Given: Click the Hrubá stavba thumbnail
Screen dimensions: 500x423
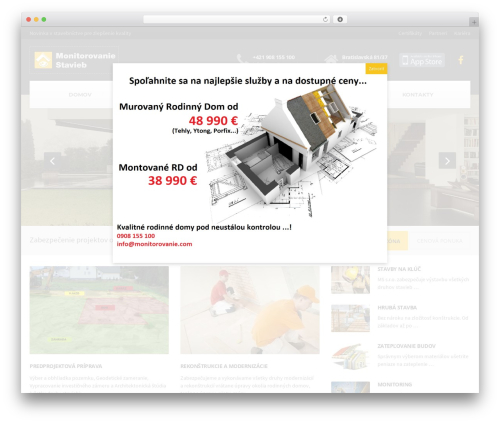Looking at the screenshot, I should tap(350, 318).
